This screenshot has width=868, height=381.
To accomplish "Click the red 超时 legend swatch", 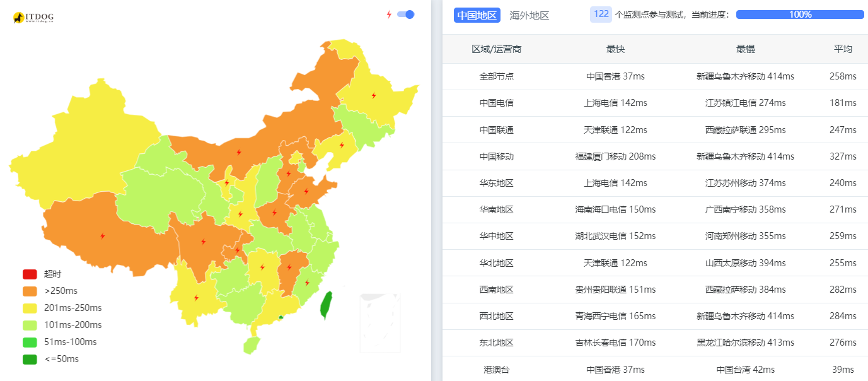I will tap(30, 274).
